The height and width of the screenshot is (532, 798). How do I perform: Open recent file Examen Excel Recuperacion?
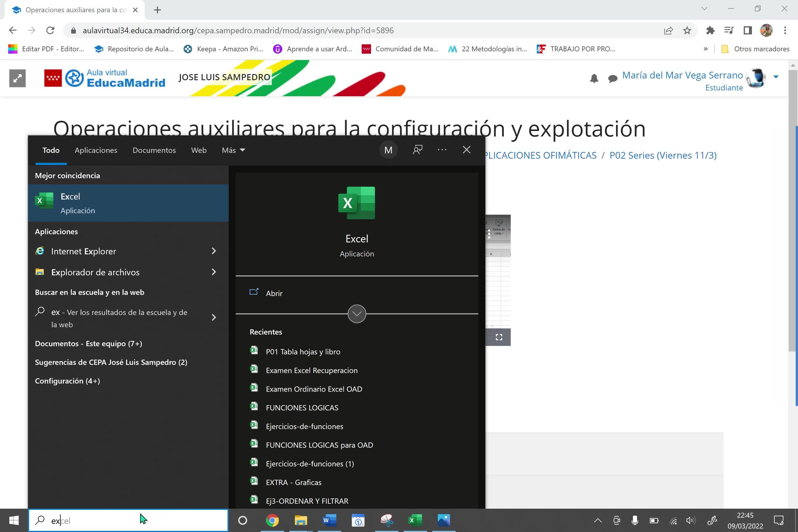coord(311,370)
